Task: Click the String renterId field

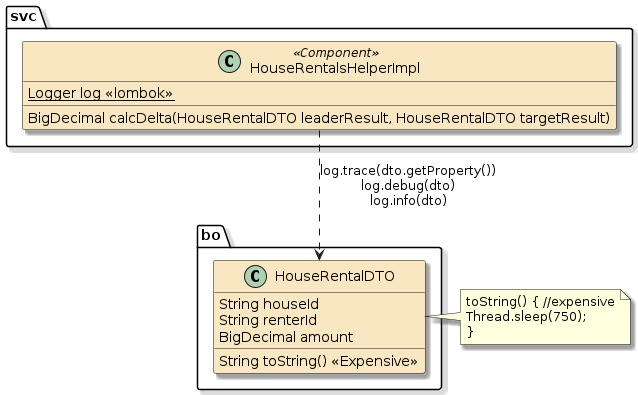Action: point(268,320)
